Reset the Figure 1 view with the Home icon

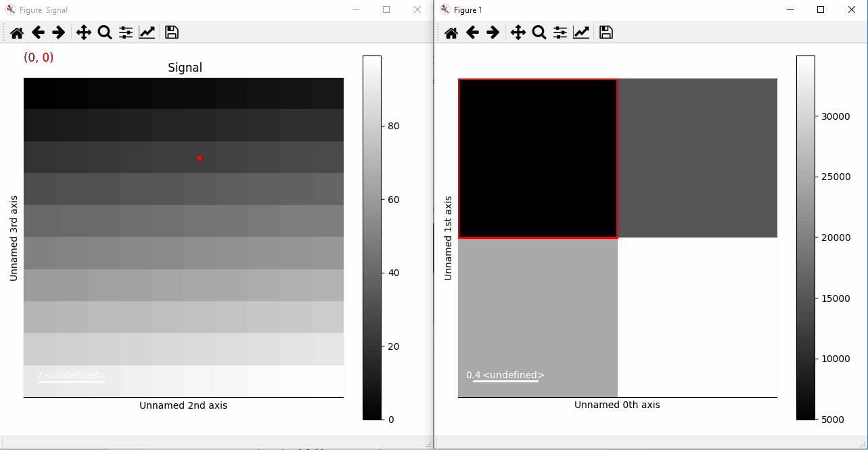point(451,32)
